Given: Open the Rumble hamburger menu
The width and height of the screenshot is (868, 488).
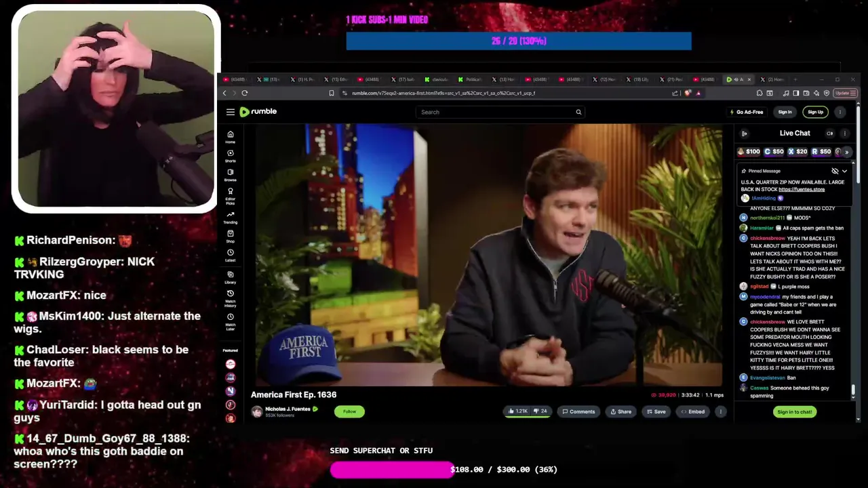Looking at the screenshot, I should pos(231,112).
